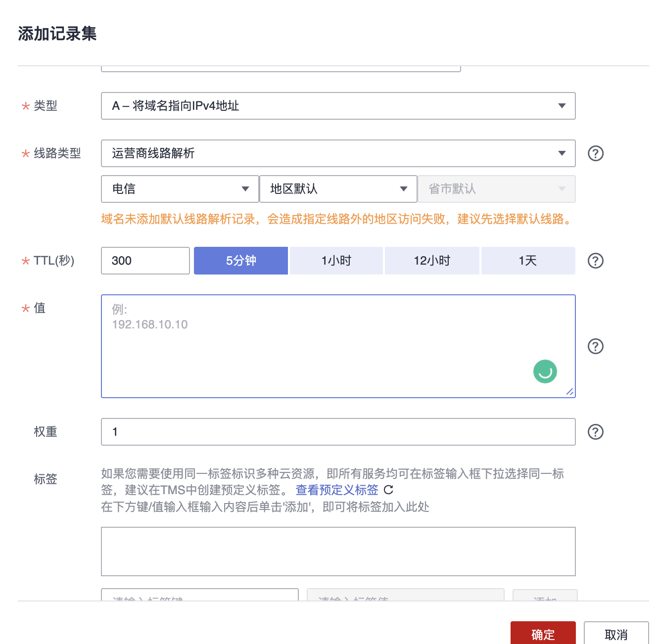658x644 pixels.
Task: Click the textarea resize handle corner
Action: (570, 392)
